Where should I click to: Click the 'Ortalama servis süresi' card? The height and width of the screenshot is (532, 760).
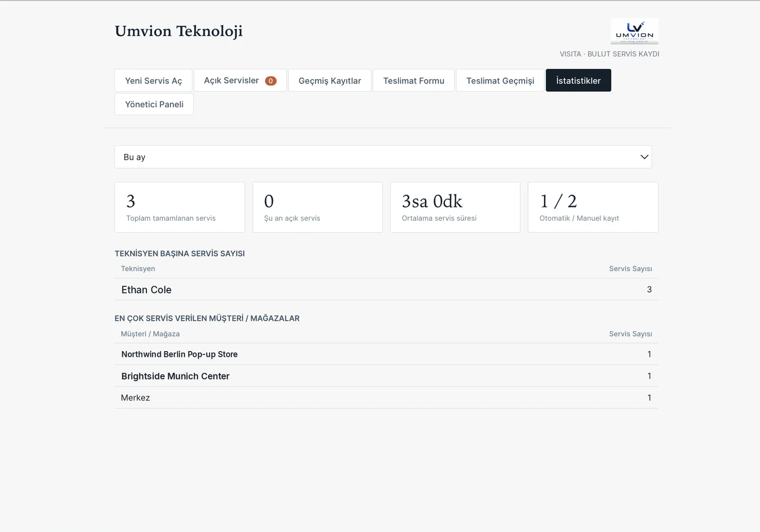click(x=455, y=207)
